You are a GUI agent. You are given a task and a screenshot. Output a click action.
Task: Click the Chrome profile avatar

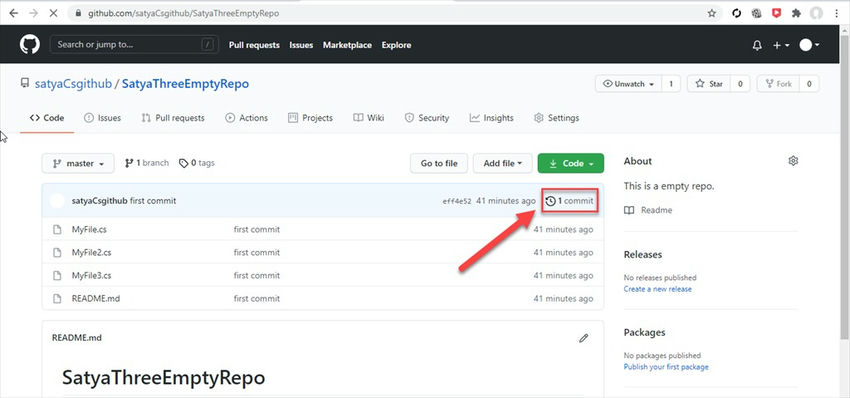816,14
